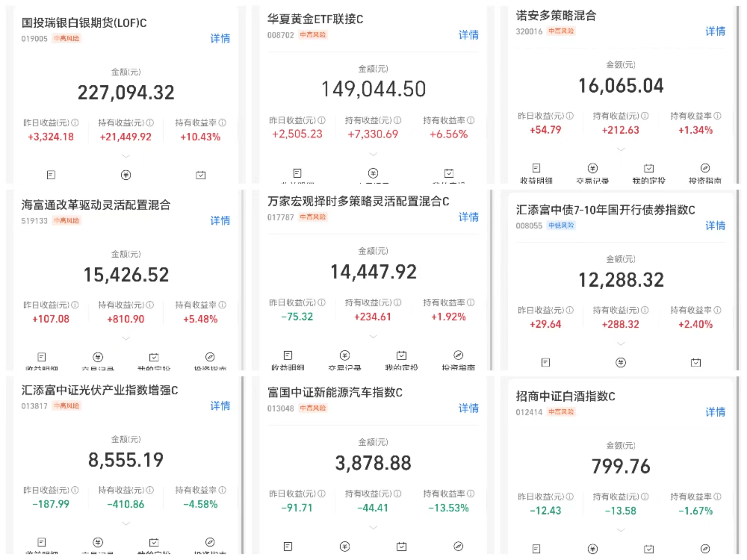Image resolution: width=747 pixels, height=560 pixels.
Task: Tap 中低风险 tag on 汇添富中债 card
Action: point(561,225)
